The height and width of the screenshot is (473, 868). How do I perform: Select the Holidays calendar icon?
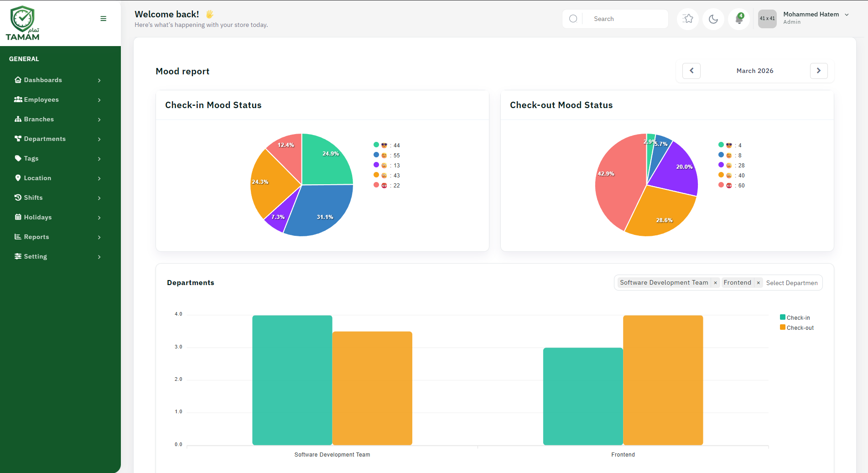pos(18,217)
